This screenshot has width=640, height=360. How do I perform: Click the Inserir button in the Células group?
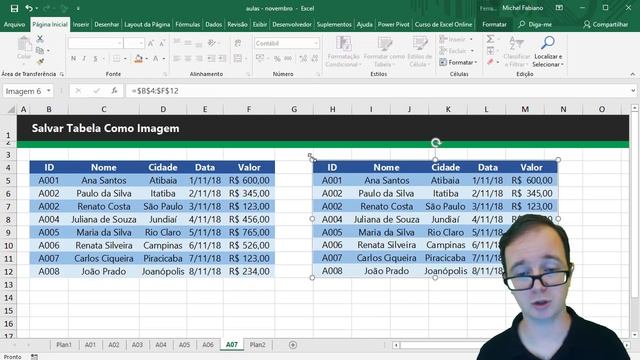(x=456, y=39)
